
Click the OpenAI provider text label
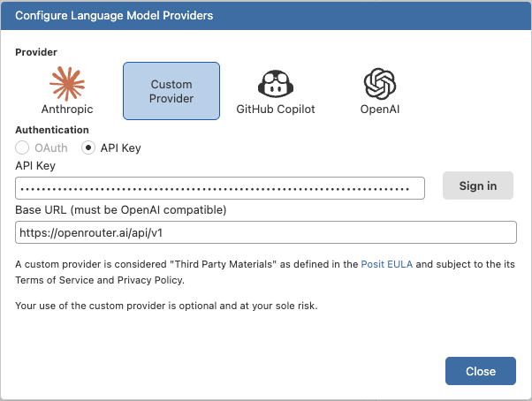pos(379,110)
